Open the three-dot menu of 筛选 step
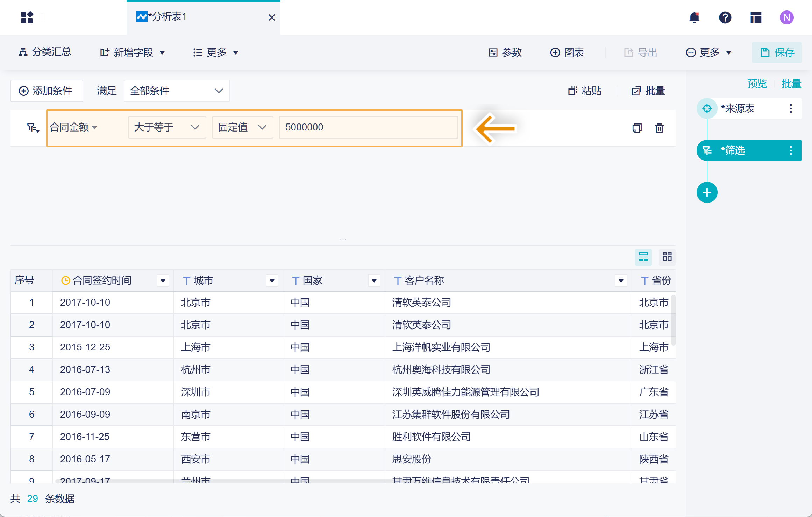812x517 pixels. pyautogui.click(x=791, y=150)
